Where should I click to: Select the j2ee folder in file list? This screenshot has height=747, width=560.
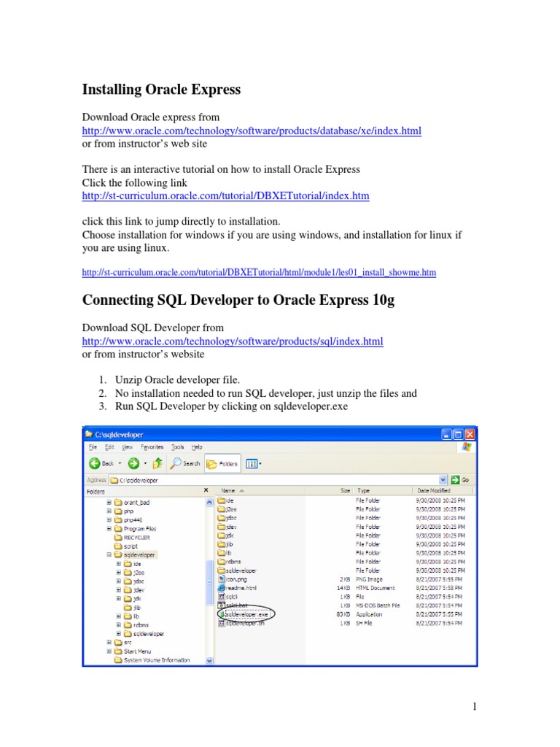[227, 509]
